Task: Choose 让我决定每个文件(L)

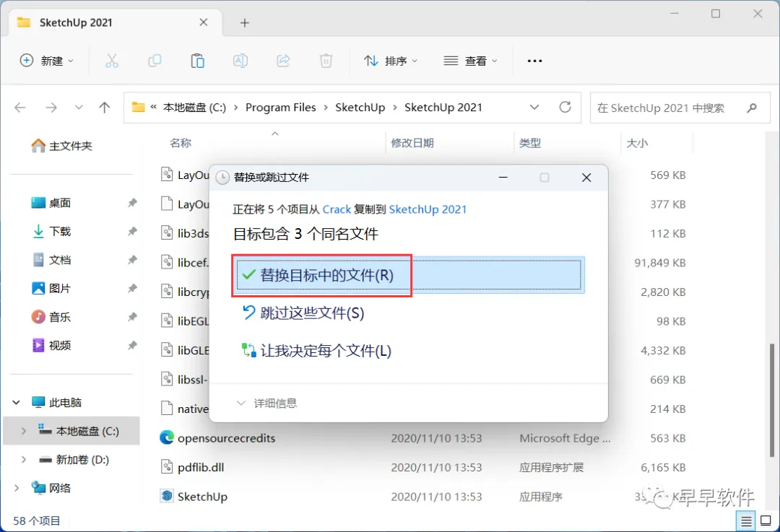Action: tap(316, 351)
